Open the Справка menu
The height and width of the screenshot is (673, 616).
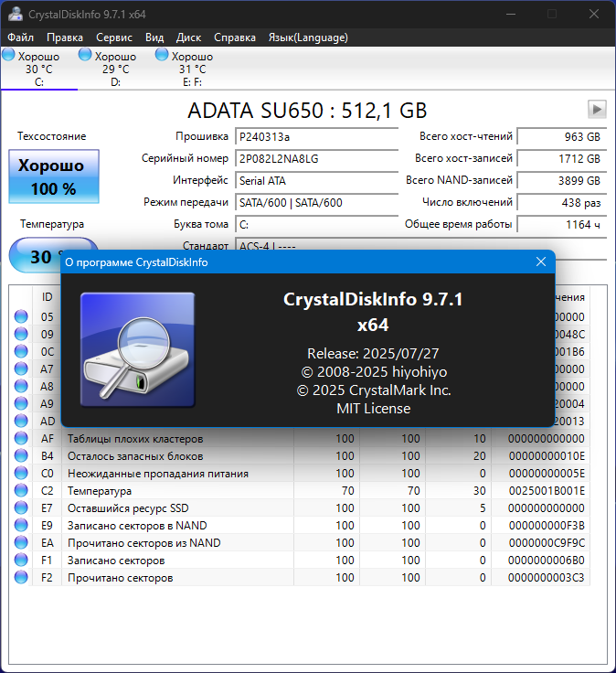coord(235,37)
